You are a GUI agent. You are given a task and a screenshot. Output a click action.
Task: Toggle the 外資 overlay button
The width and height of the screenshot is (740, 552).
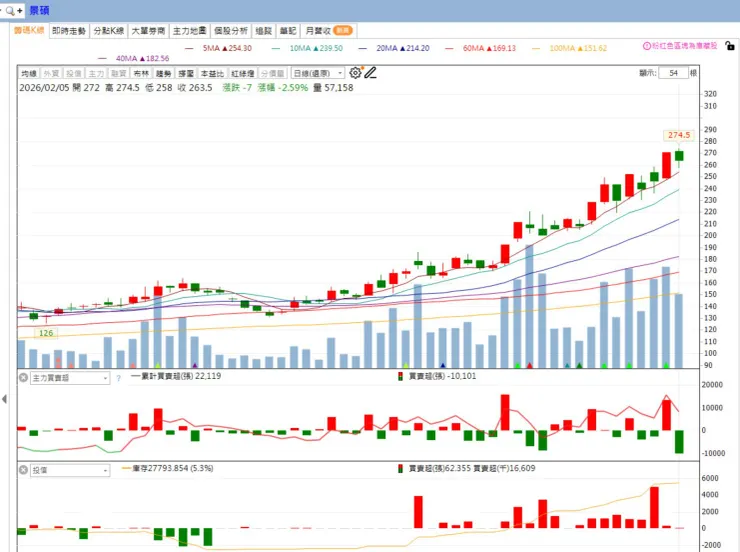click(51, 73)
